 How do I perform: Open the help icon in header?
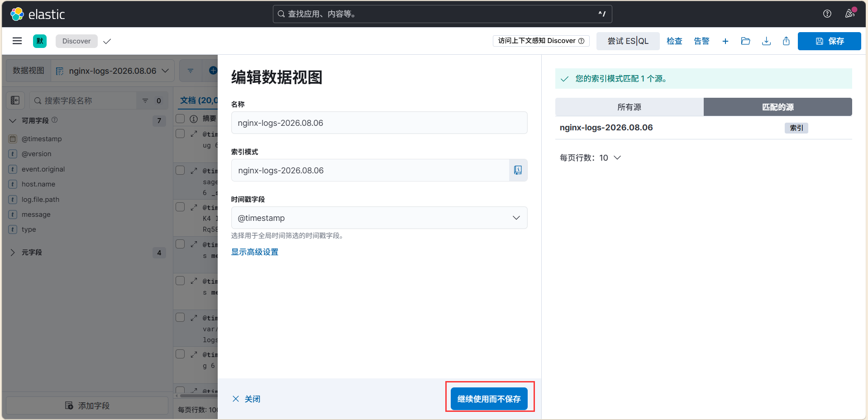pyautogui.click(x=827, y=14)
